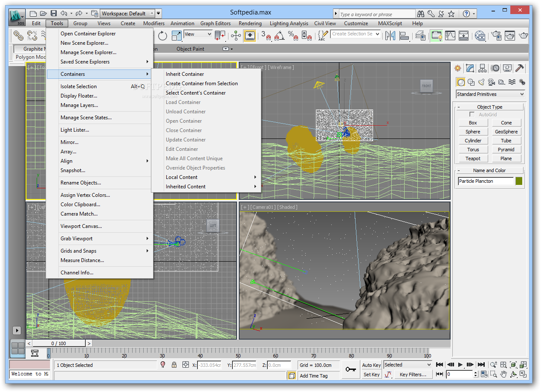
Task: Open Create Selection Set dropdown
Action: 356,34
